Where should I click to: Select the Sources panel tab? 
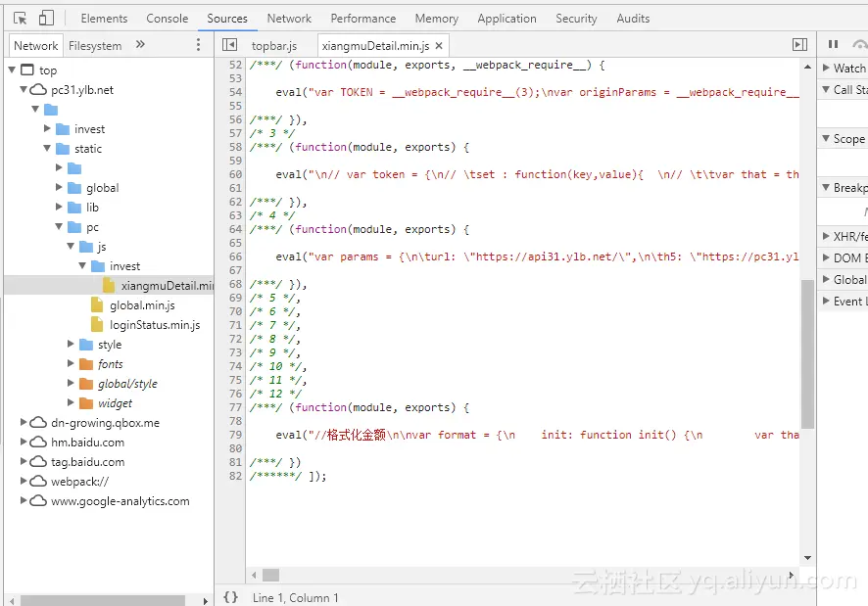[x=227, y=19]
